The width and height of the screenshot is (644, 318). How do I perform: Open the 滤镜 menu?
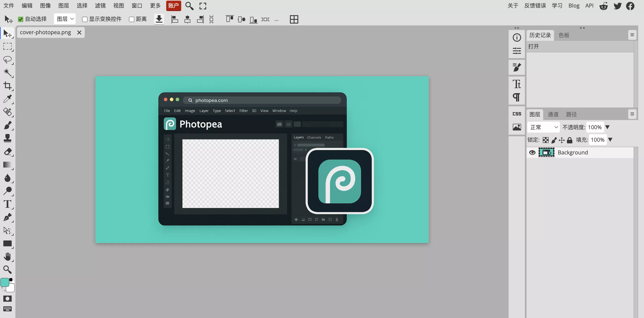point(100,6)
